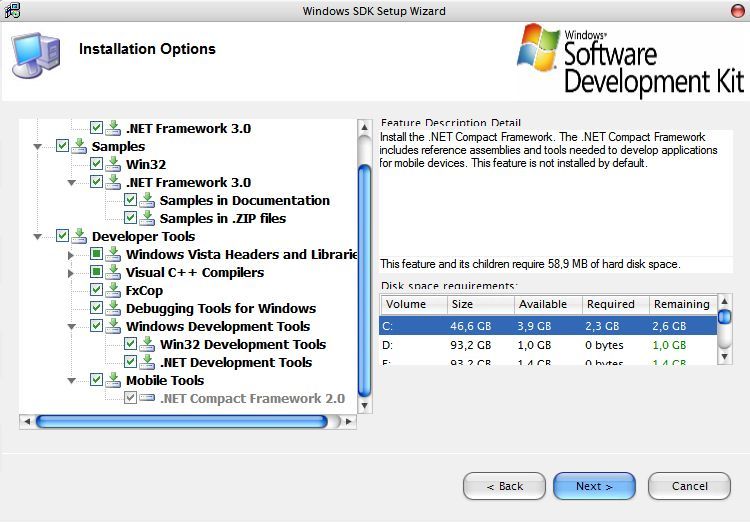Image resolution: width=750 pixels, height=522 pixels.
Task: Click the drive icon beside Developer Tools
Action: (79, 237)
